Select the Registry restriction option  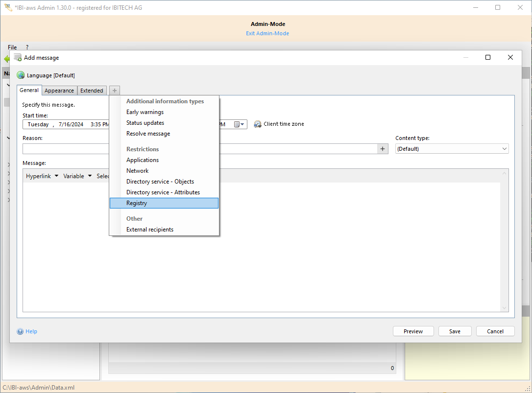click(137, 203)
